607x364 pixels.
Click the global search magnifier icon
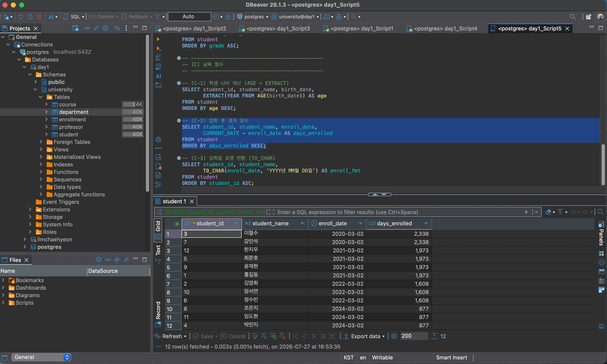[573, 17]
